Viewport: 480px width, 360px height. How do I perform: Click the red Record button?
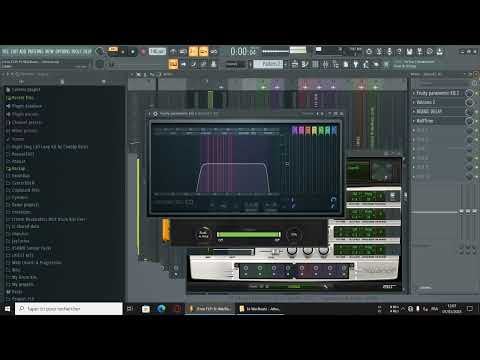click(143, 52)
